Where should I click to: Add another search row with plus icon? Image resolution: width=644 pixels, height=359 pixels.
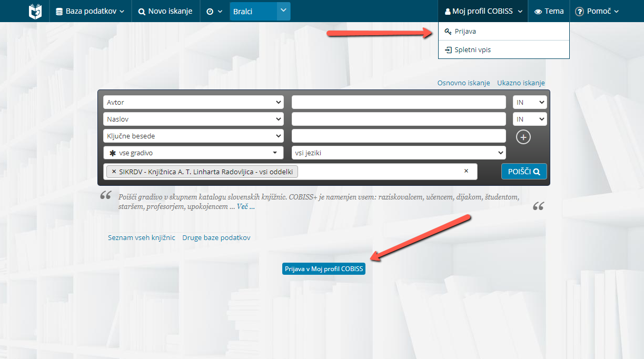pos(523,137)
